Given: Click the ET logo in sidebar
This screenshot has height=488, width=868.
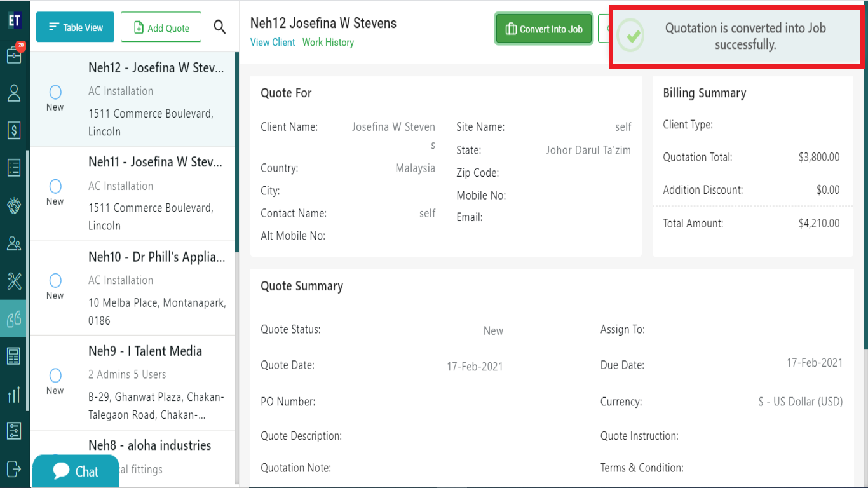Looking at the screenshot, I should [14, 20].
